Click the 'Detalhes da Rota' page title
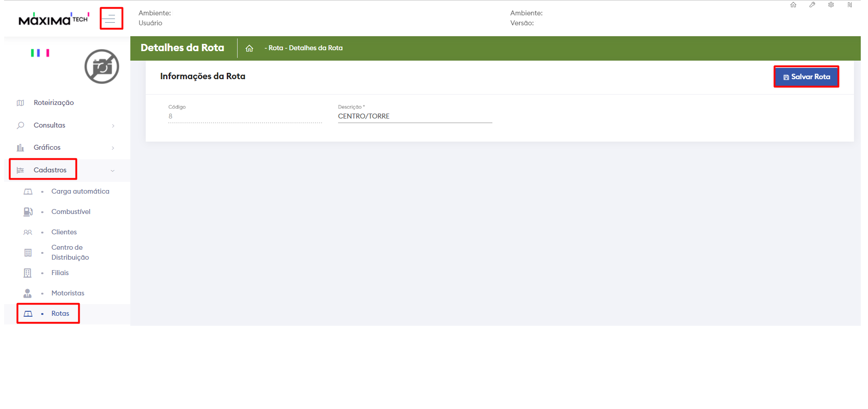 coord(182,48)
